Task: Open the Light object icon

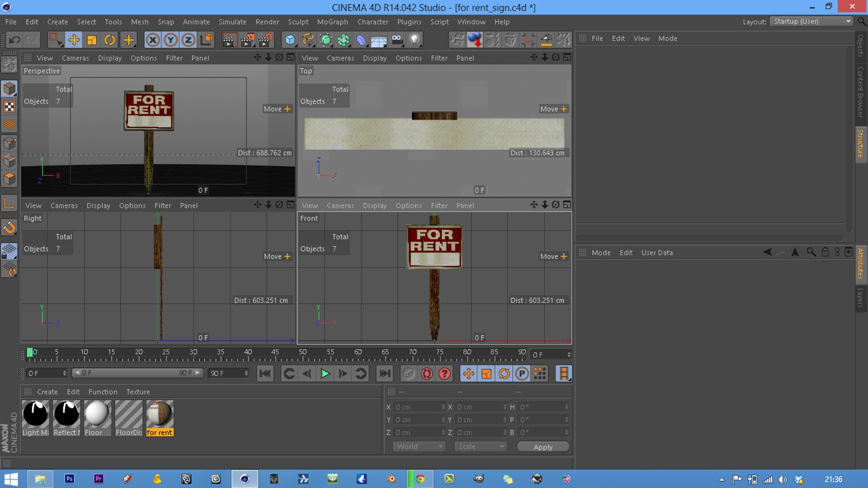Action: pos(415,40)
